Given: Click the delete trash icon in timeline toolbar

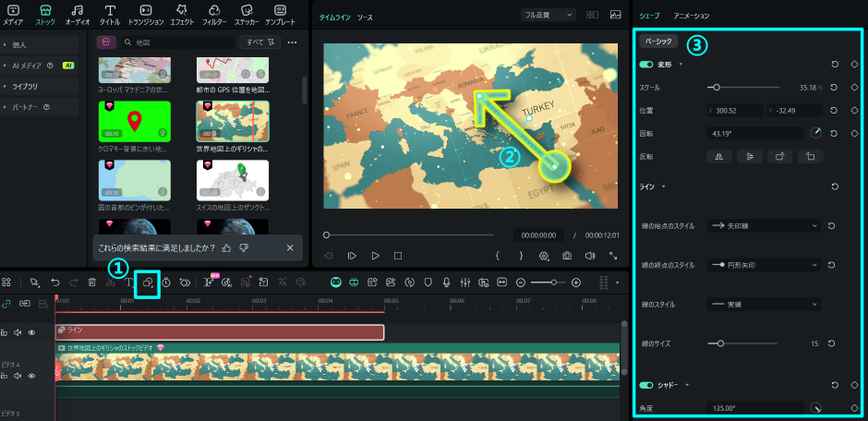Looking at the screenshot, I should (91, 283).
